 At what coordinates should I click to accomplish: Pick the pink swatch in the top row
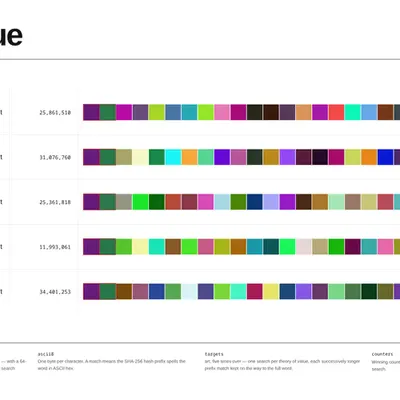coord(222,112)
